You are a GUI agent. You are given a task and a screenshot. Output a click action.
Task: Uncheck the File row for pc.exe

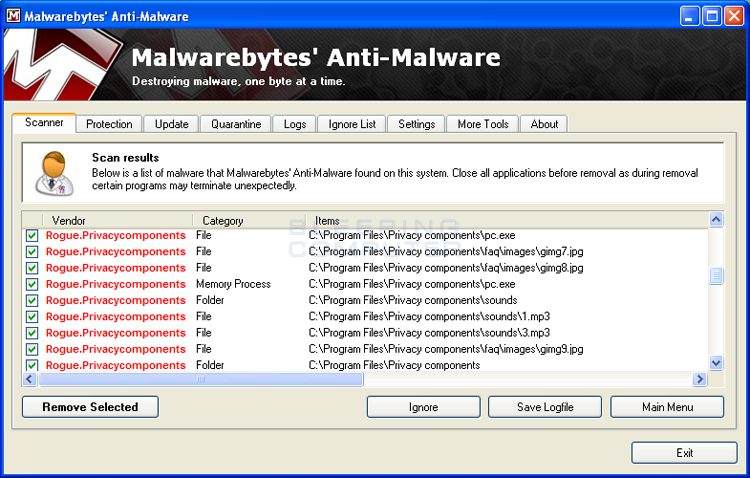tap(32, 235)
